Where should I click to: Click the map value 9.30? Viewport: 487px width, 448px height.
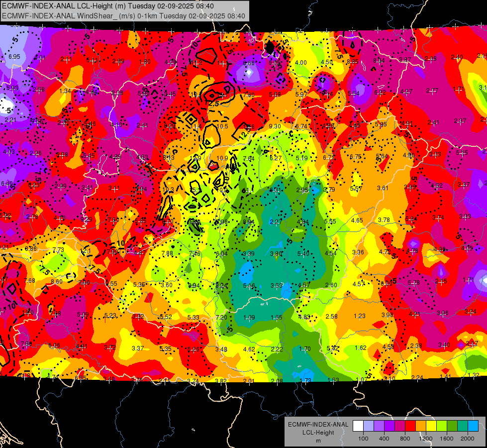(275, 126)
